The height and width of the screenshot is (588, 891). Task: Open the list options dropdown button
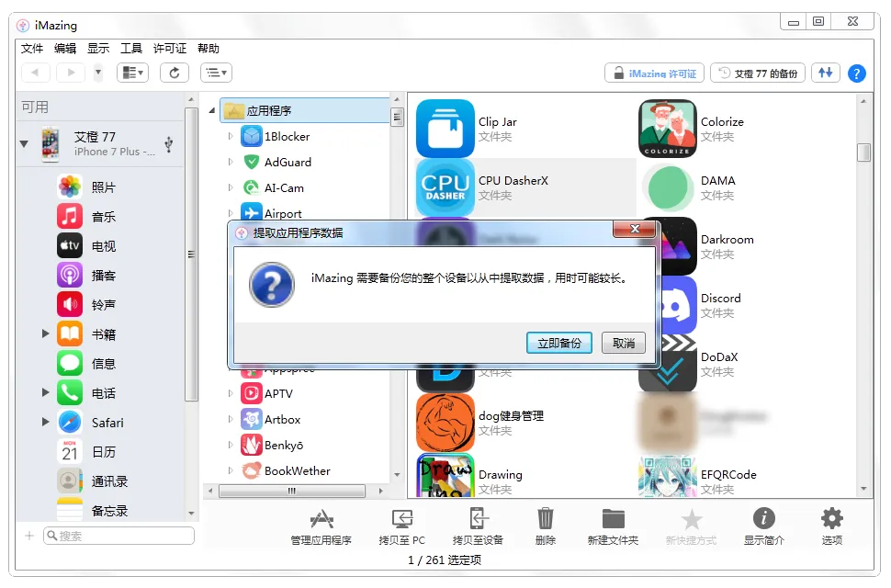pos(216,73)
